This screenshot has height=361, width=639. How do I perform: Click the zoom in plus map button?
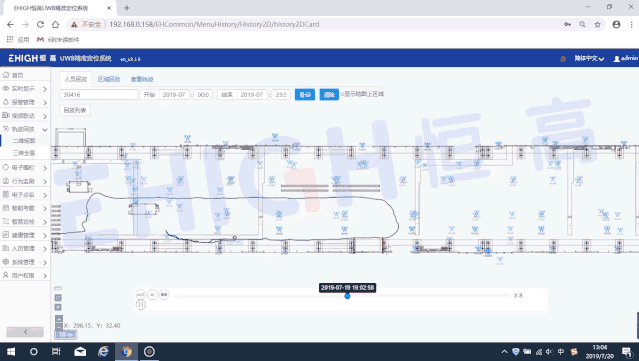click(59, 318)
